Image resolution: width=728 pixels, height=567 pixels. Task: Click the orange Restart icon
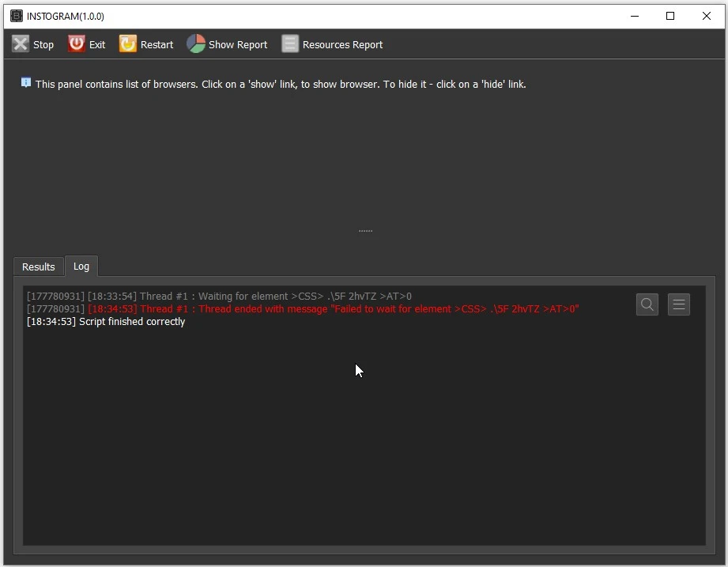[x=128, y=44]
